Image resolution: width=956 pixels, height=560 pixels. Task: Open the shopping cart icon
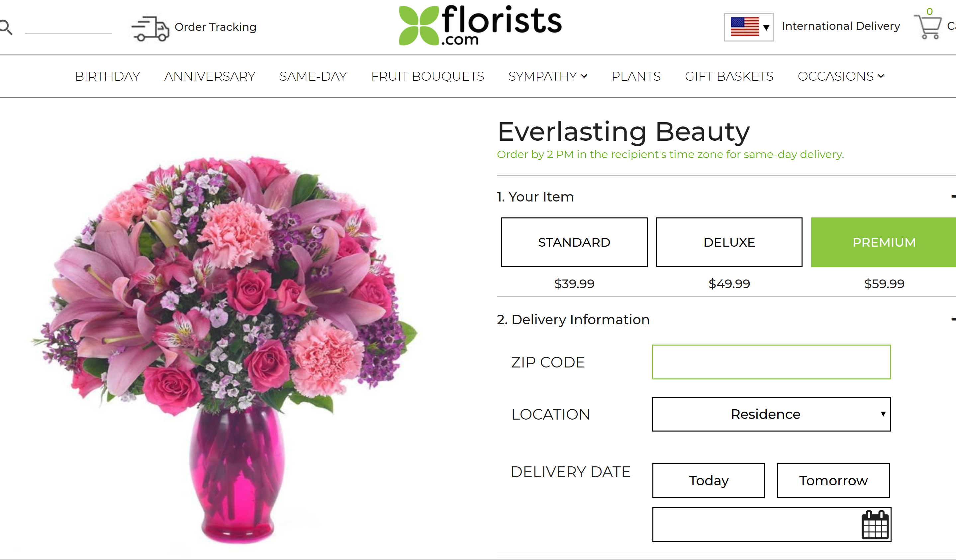click(x=928, y=27)
